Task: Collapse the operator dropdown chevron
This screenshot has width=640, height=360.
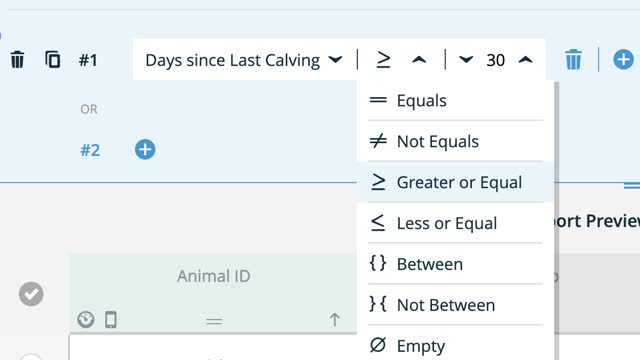Action: coord(419,60)
